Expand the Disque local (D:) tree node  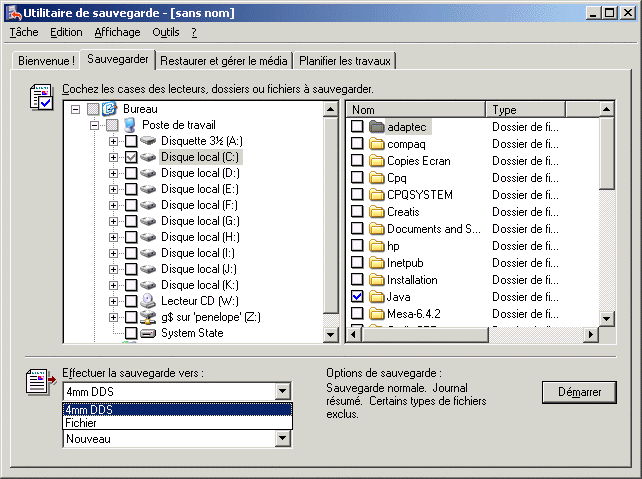113,173
